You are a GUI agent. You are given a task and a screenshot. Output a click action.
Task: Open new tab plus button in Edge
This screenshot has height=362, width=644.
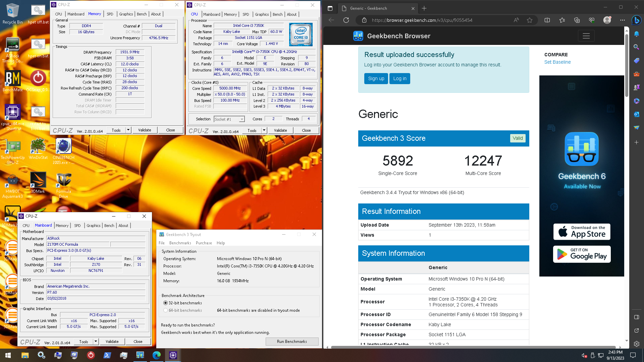(424, 8)
